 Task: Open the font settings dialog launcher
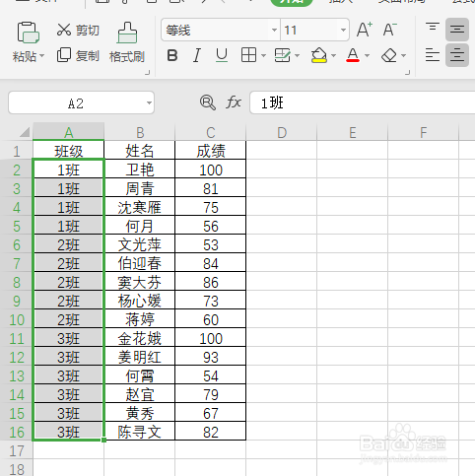pyautogui.click(x=408, y=73)
